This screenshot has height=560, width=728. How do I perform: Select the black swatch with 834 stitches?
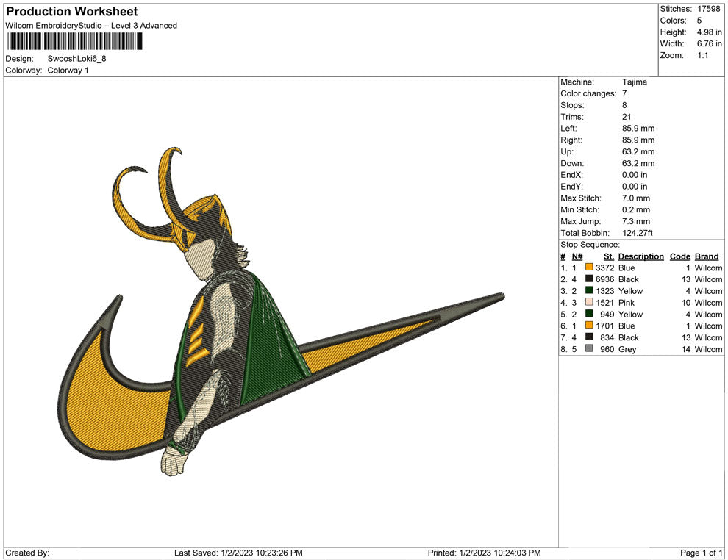[x=589, y=337]
